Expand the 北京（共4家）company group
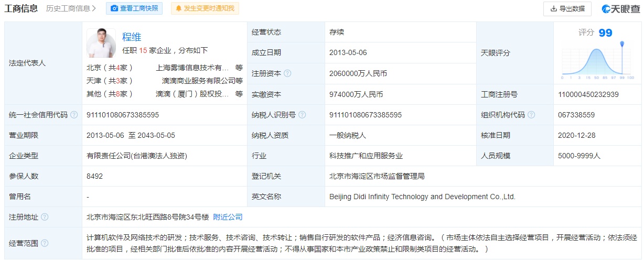 pyautogui.click(x=110, y=68)
